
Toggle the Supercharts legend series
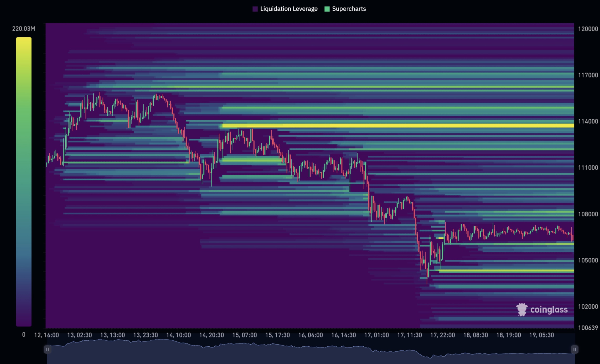pyautogui.click(x=349, y=9)
